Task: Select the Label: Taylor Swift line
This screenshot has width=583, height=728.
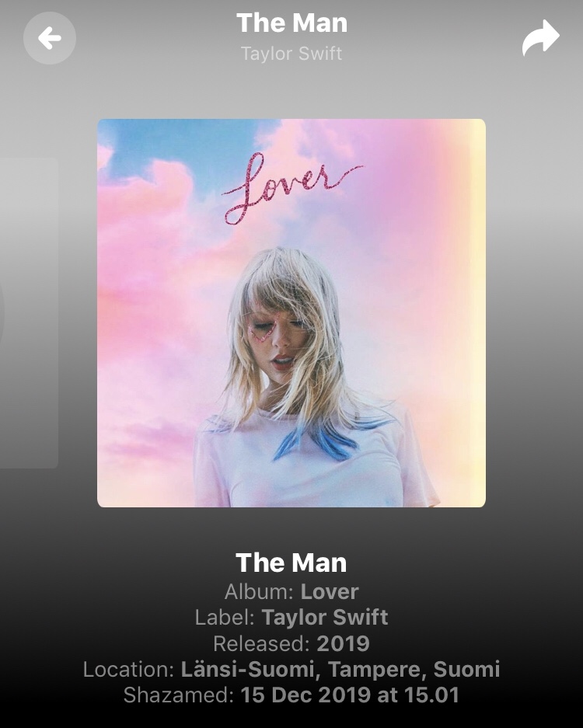Action: click(x=291, y=618)
